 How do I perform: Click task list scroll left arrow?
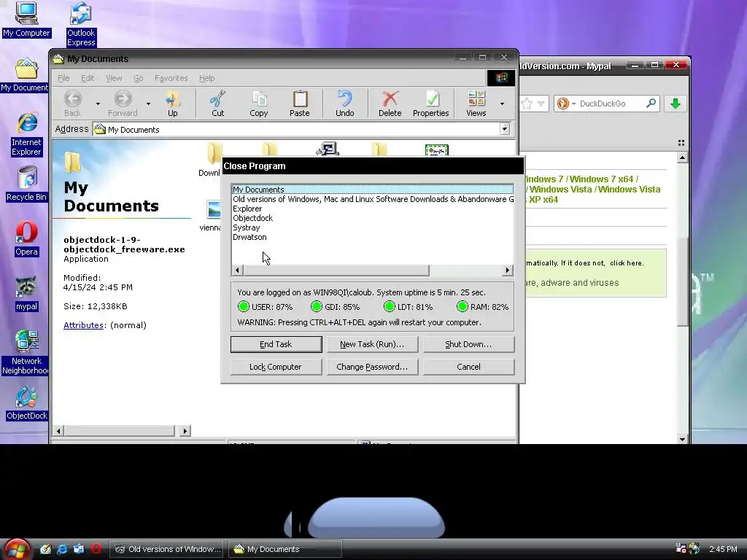[237, 270]
